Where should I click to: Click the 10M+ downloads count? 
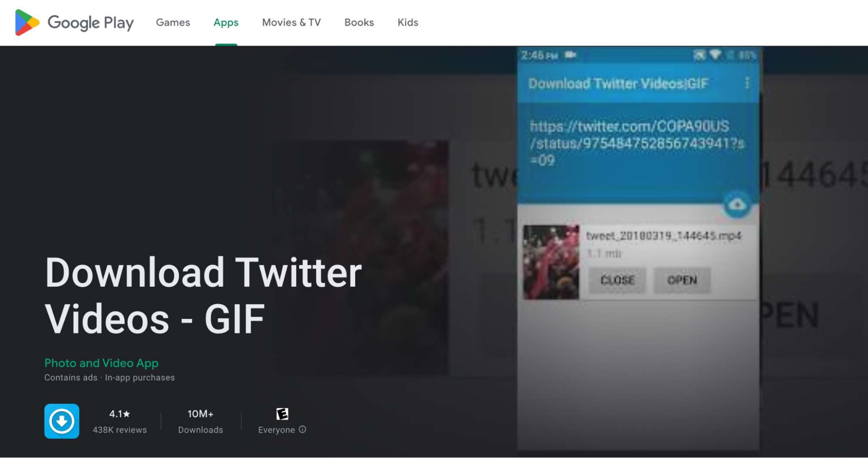[x=200, y=414]
